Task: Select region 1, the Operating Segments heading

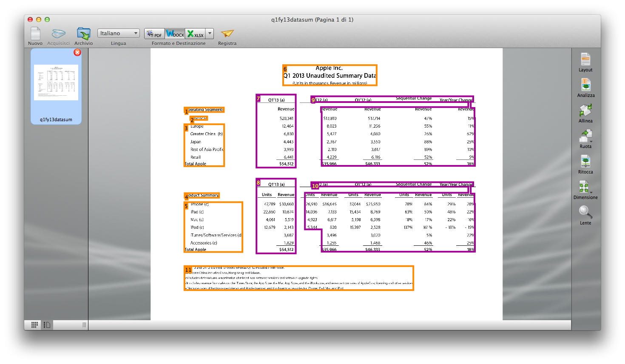Action: (205, 110)
